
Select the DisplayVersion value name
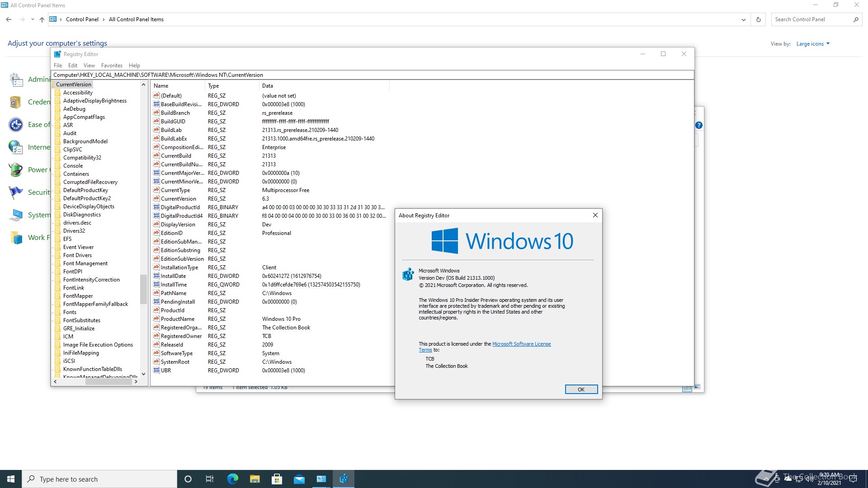(178, 225)
